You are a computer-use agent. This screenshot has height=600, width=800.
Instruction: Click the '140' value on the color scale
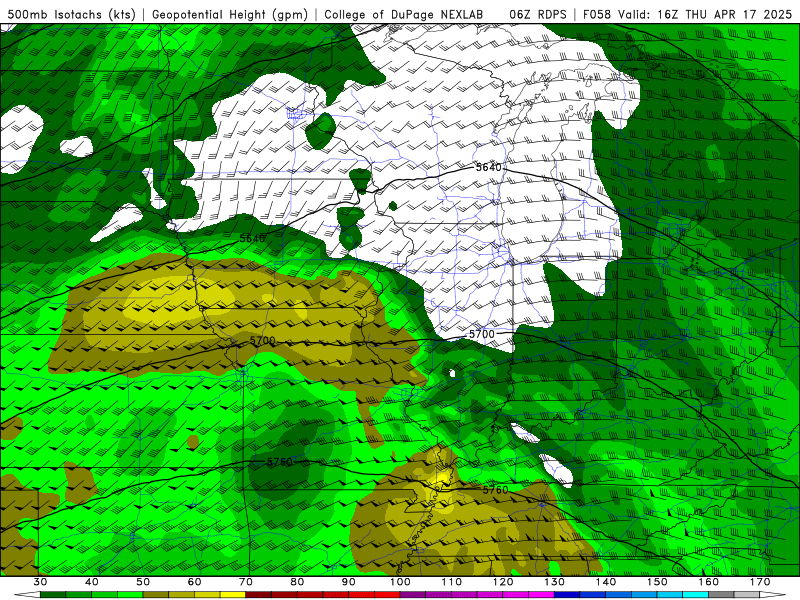tap(606, 582)
